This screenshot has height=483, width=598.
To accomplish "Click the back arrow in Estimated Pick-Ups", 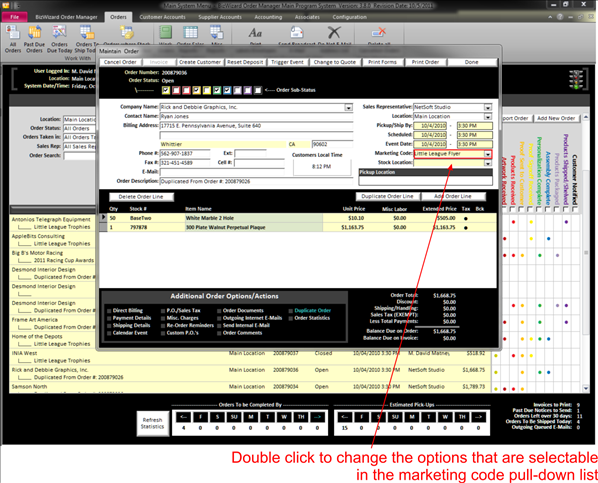I will tap(345, 417).
